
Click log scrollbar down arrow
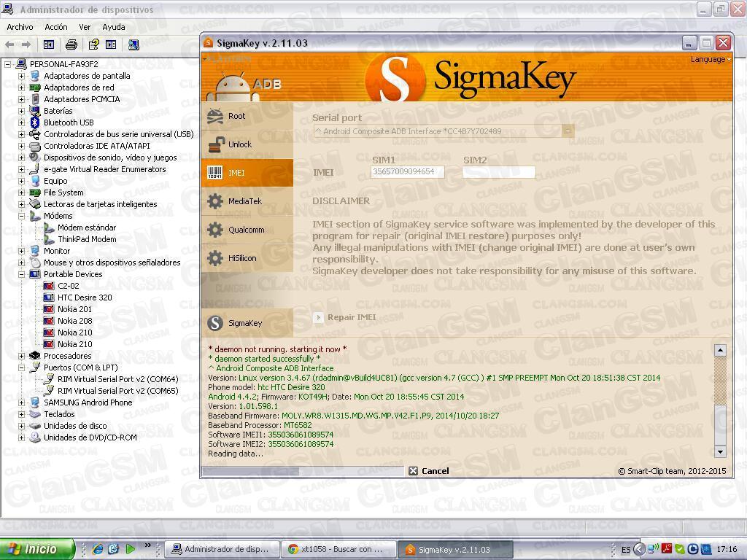click(720, 452)
